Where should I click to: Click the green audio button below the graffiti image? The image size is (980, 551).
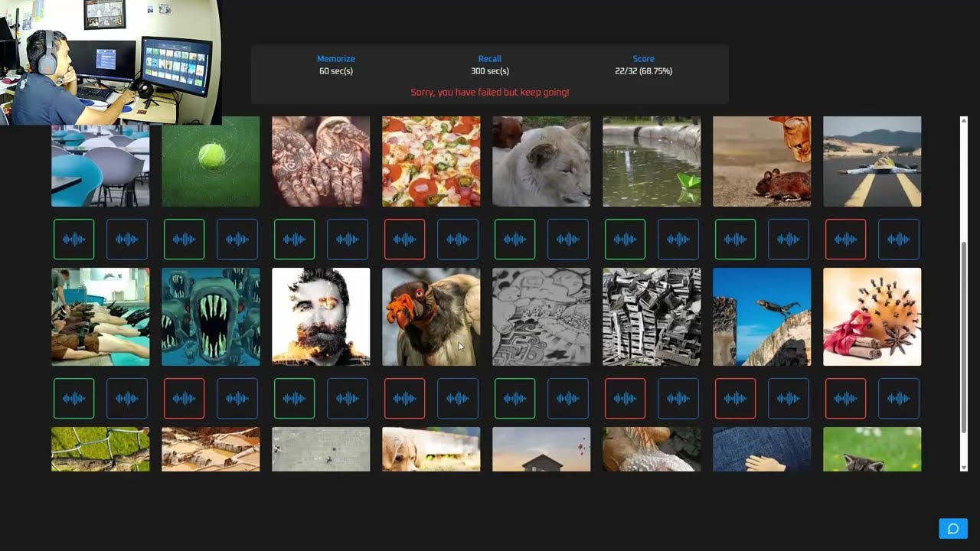pyautogui.click(x=514, y=399)
